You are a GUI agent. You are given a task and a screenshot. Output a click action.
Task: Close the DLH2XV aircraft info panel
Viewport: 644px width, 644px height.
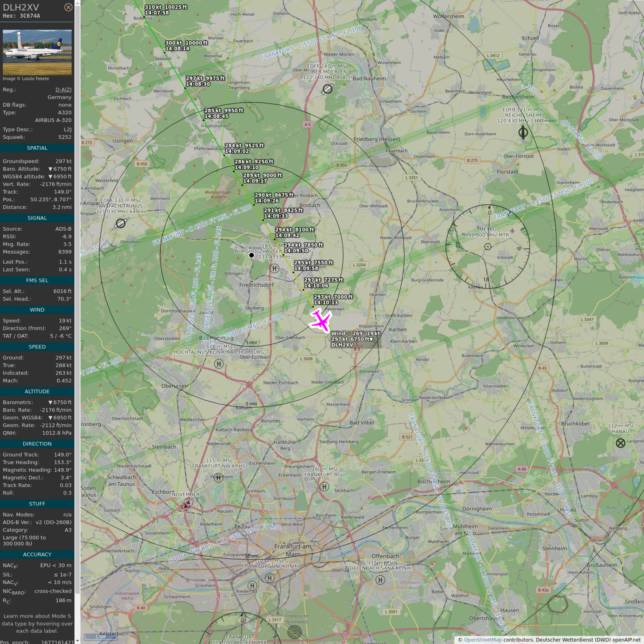tap(68, 7)
